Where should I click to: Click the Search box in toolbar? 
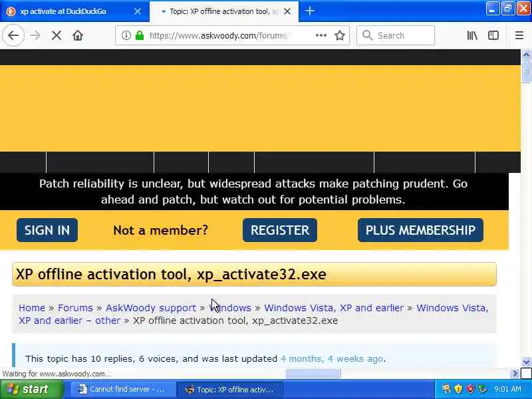(x=396, y=35)
